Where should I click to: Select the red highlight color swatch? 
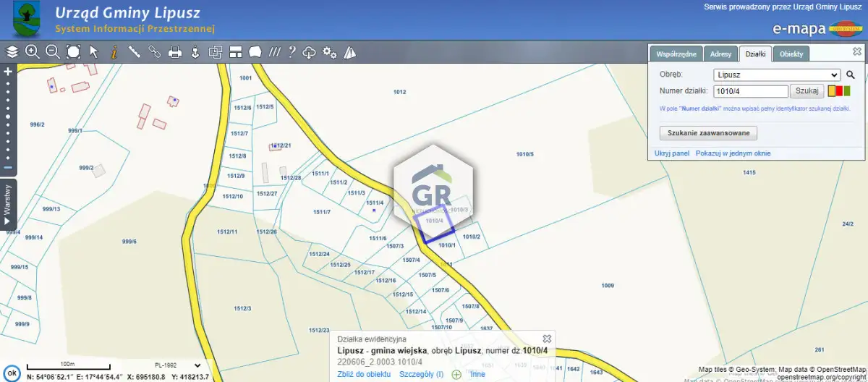[839, 91]
